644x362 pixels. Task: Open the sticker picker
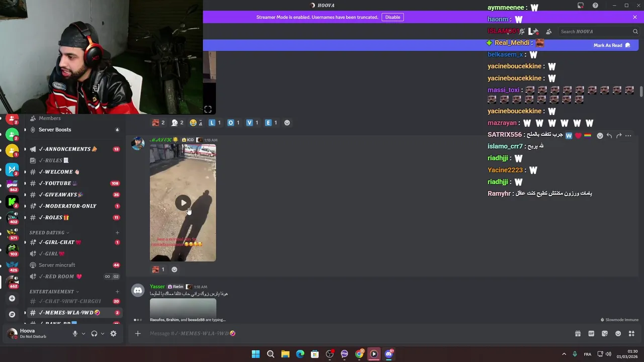(605, 333)
